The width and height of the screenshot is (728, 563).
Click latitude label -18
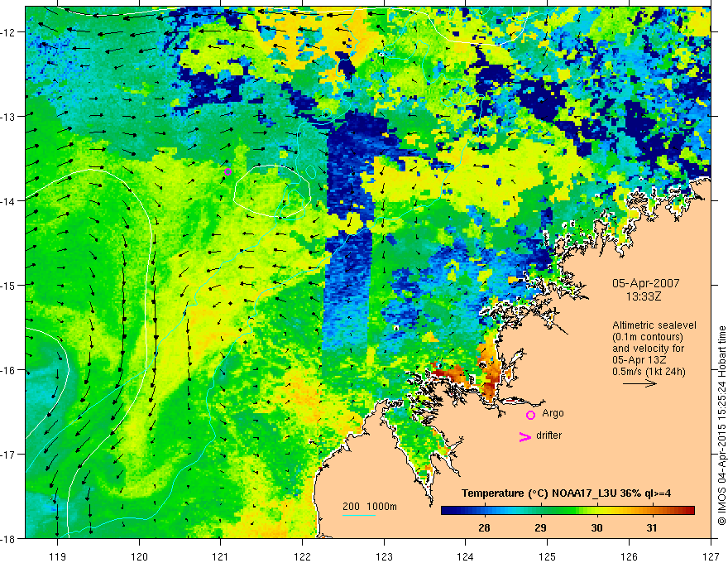tap(10, 538)
